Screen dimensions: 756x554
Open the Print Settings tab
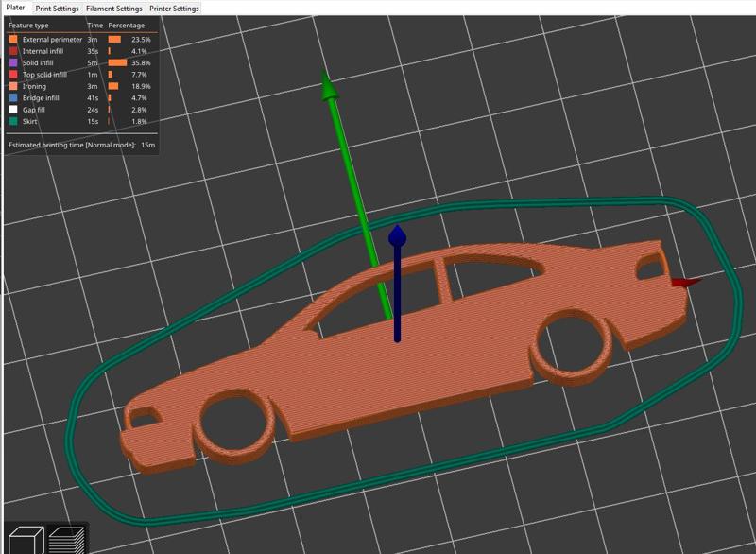[x=57, y=9]
